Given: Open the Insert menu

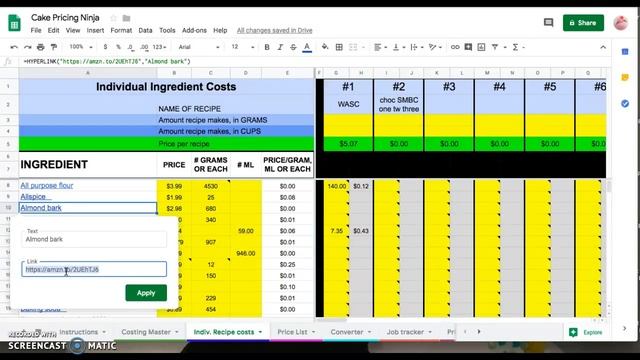Looking at the screenshot, I should [x=95, y=30].
